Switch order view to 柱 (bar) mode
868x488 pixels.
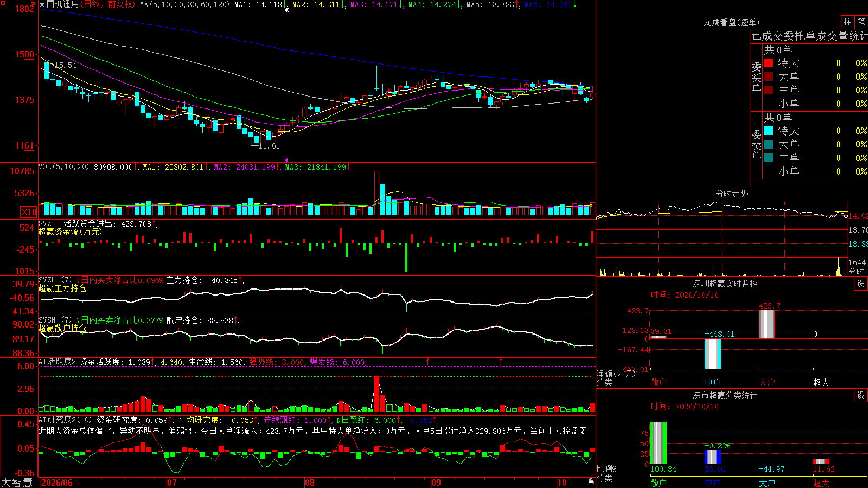click(x=847, y=22)
